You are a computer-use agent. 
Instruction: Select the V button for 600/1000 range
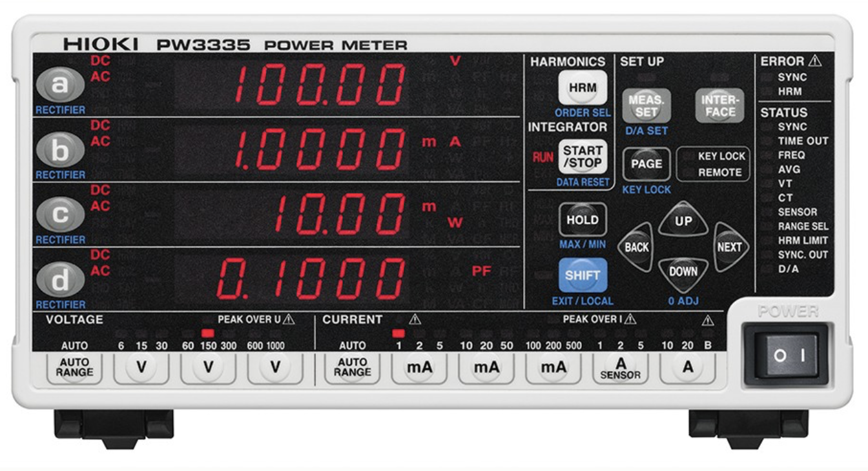275,368
